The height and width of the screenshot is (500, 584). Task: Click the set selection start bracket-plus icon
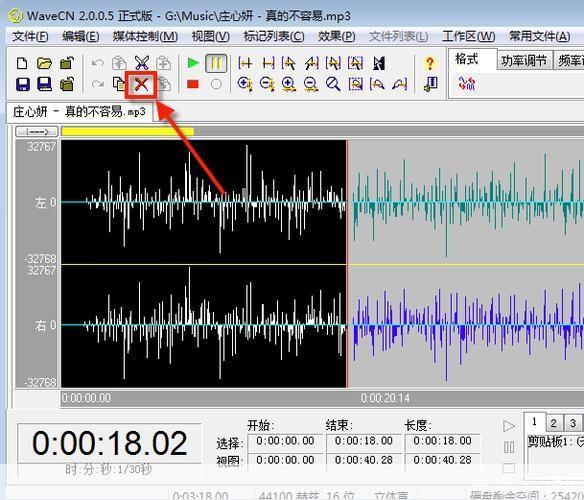245,63
